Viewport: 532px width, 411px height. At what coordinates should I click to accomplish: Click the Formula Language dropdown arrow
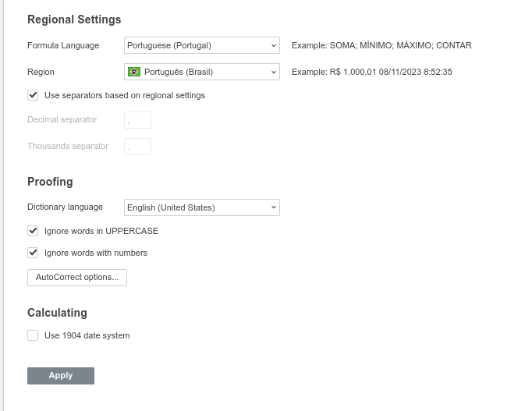pyautogui.click(x=274, y=45)
